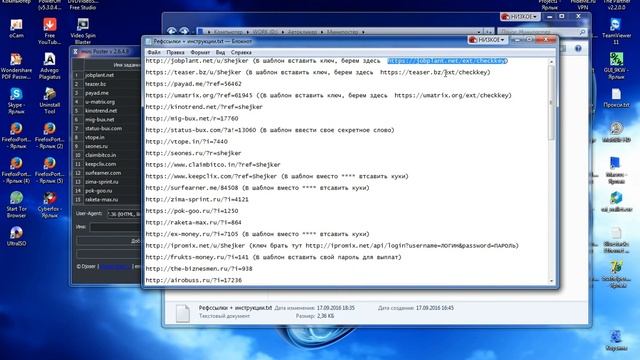640x360 pixels.
Task: Click the http://the-biznesmen.ru/?i=938 line
Action: click(x=199, y=269)
